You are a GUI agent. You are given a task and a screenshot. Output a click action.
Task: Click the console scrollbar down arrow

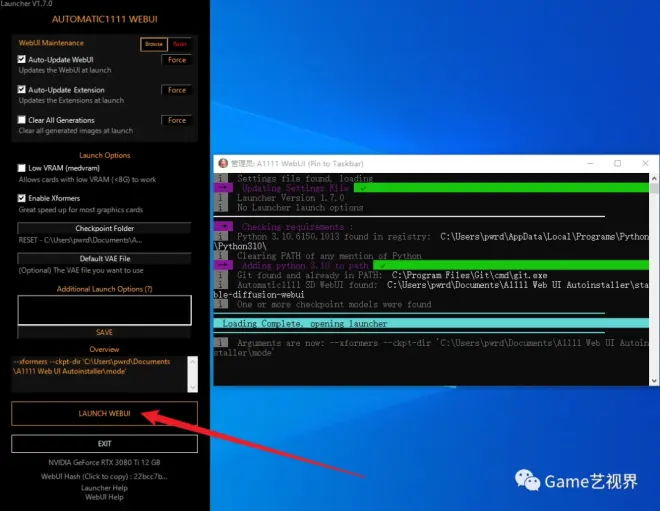point(654,381)
